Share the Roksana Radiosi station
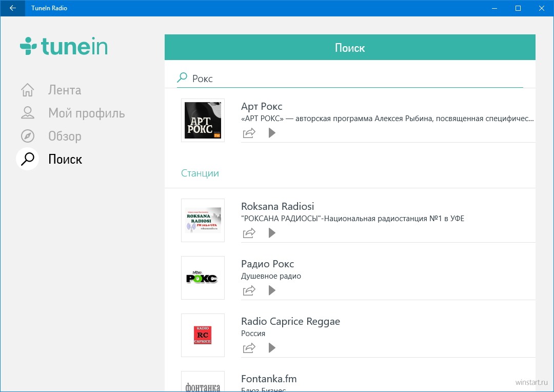This screenshot has width=554, height=392. point(249,233)
